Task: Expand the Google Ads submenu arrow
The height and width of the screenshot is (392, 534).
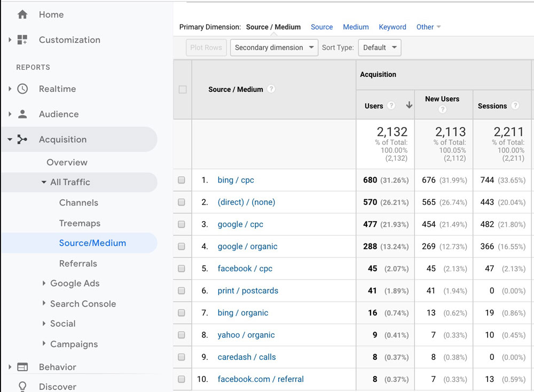Action: pyautogui.click(x=44, y=283)
